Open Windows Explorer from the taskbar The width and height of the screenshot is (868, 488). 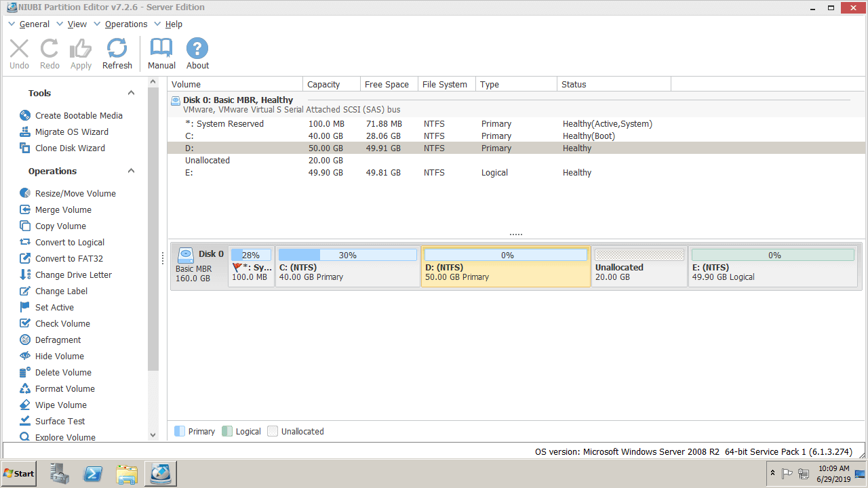coord(127,473)
